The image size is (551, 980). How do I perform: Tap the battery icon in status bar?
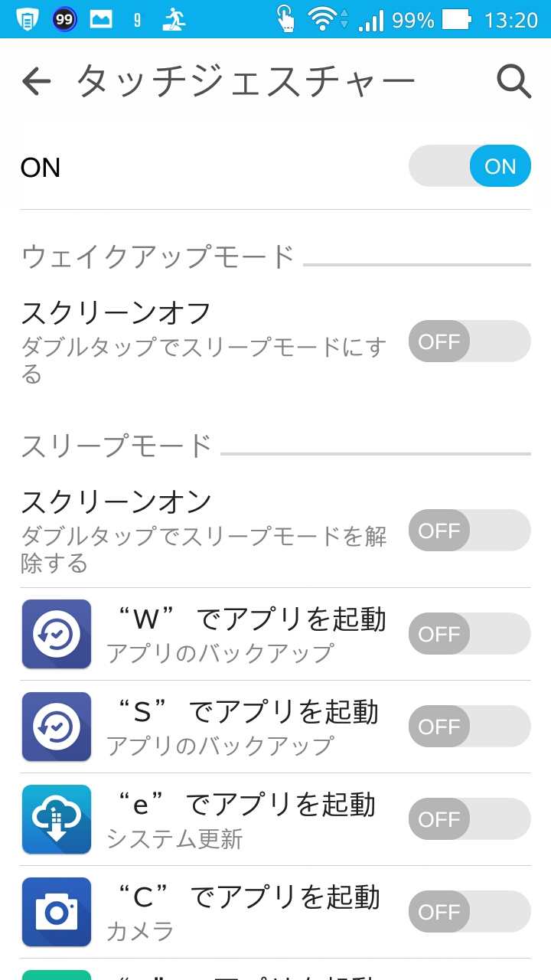(456, 19)
